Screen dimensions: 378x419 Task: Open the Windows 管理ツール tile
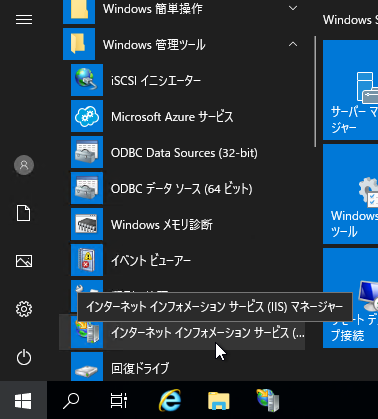(350, 194)
